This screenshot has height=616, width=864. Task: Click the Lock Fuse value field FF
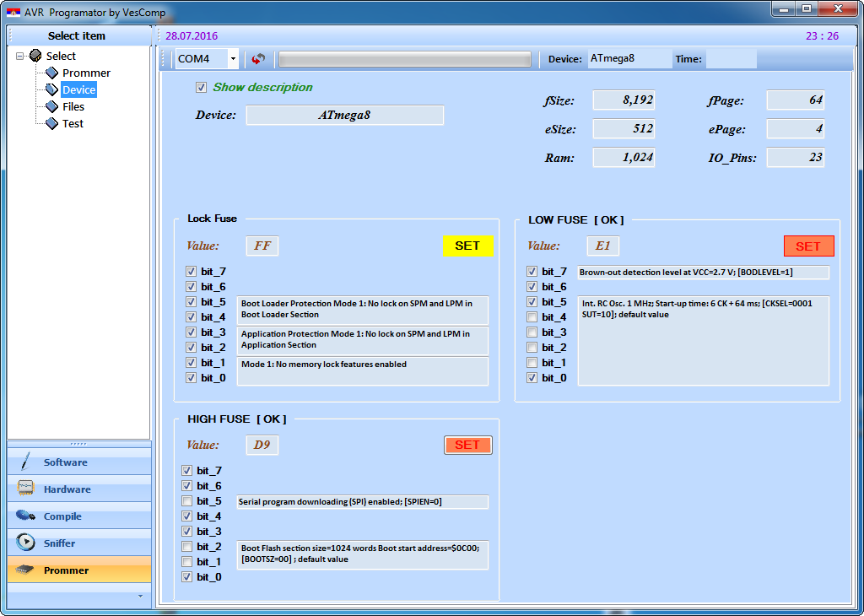(x=262, y=246)
